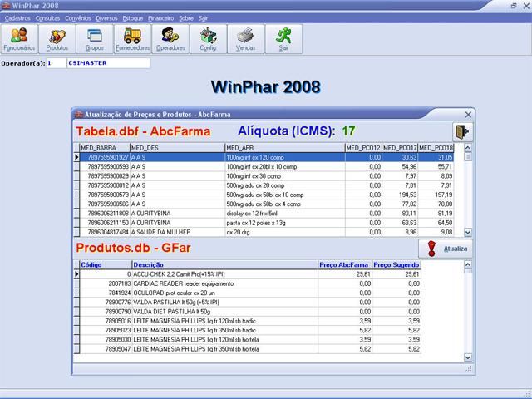
Task: Select row with barcode 7897595900593
Action: [x=264, y=166]
